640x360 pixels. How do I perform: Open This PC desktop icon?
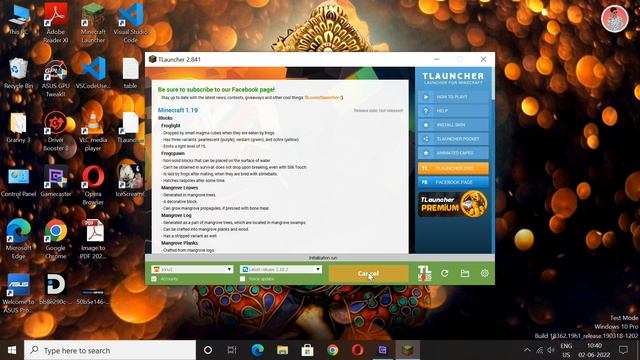pos(18,20)
